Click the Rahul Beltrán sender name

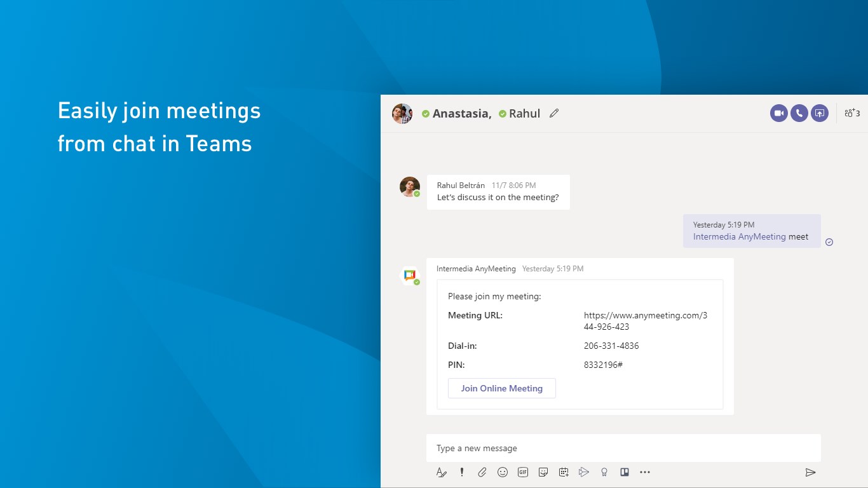tap(461, 186)
